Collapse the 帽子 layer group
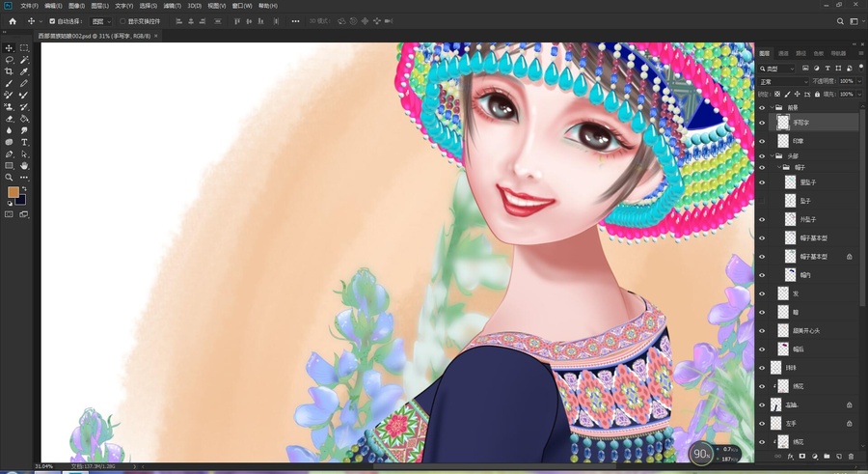 (x=779, y=167)
